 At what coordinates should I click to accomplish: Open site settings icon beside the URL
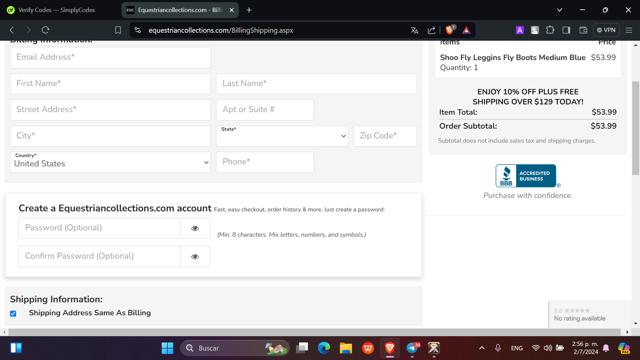click(x=138, y=30)
